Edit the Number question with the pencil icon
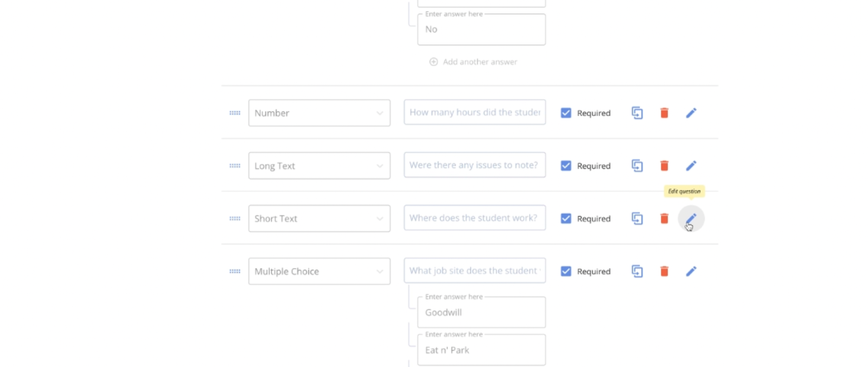Screen dimensions: 868x367 [x=691, y=113]
